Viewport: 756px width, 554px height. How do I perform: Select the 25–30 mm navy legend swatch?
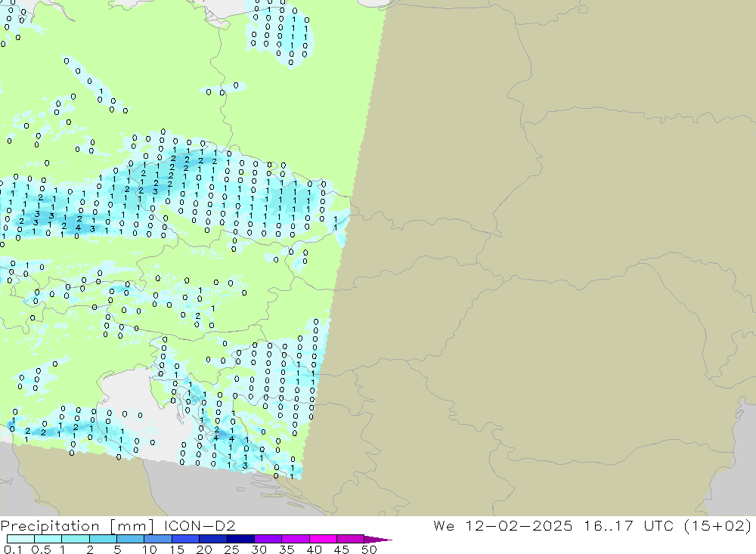tap(240, 539)
